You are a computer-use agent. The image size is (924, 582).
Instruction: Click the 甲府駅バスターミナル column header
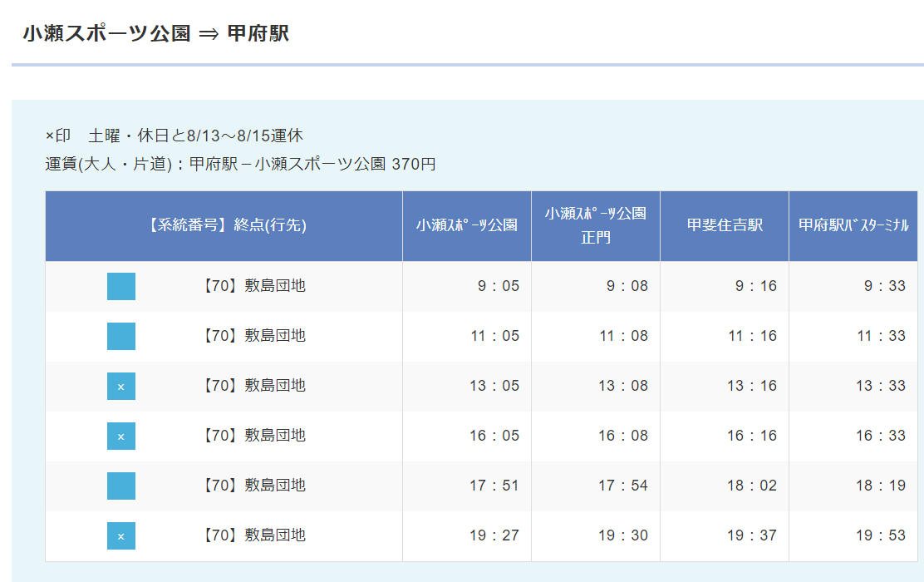pos(853,225)
